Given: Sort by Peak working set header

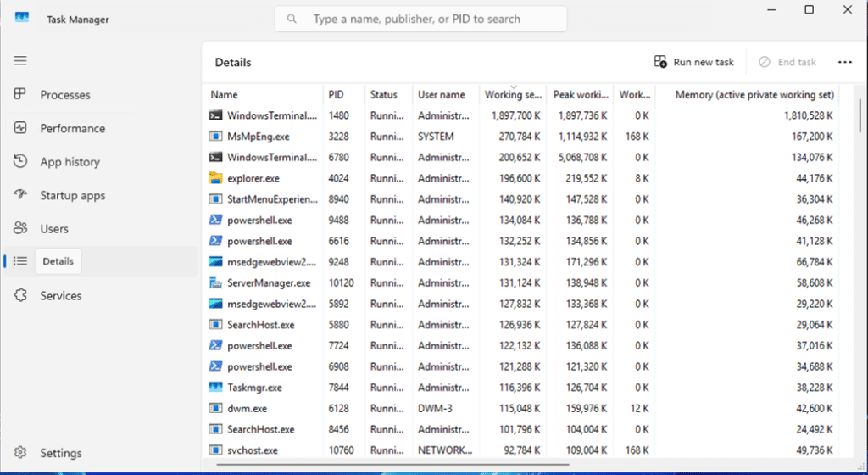Looking at the screenshot, I should [x=580, y=95].
